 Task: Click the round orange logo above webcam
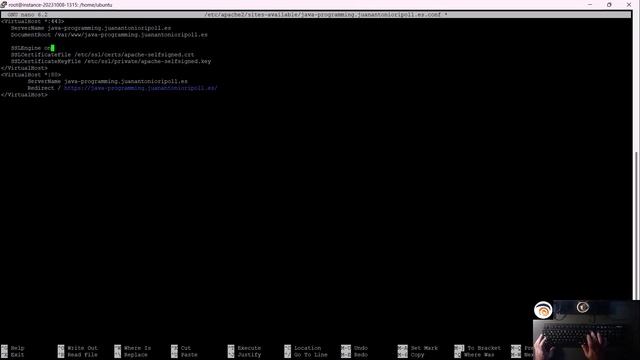pyautogui.click(x=543, y=310)
